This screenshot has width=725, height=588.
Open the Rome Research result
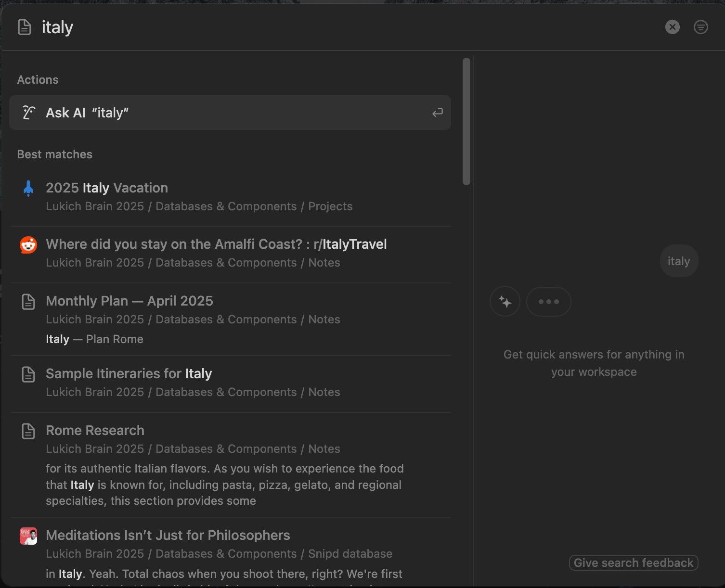click(x=231, y=465)
